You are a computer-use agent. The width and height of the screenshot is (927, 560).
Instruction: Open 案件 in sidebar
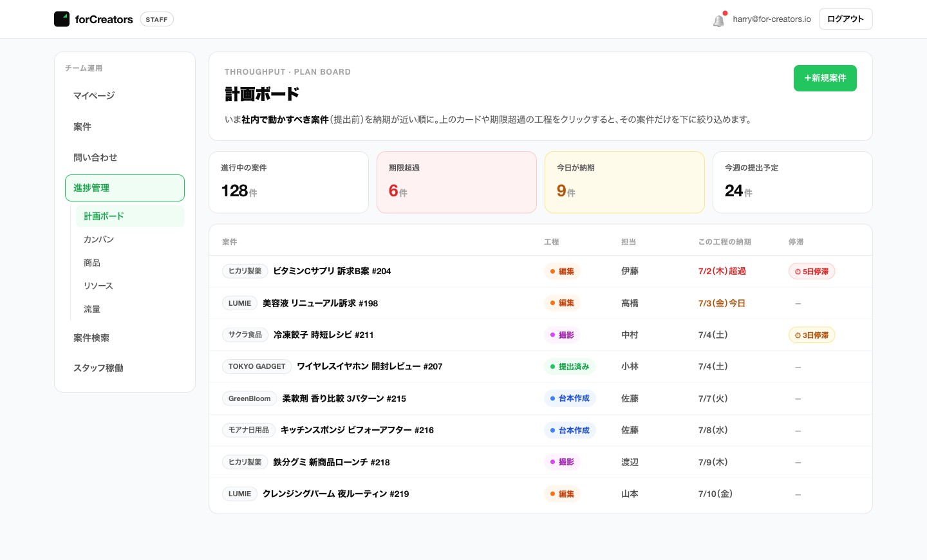point(125,126)
